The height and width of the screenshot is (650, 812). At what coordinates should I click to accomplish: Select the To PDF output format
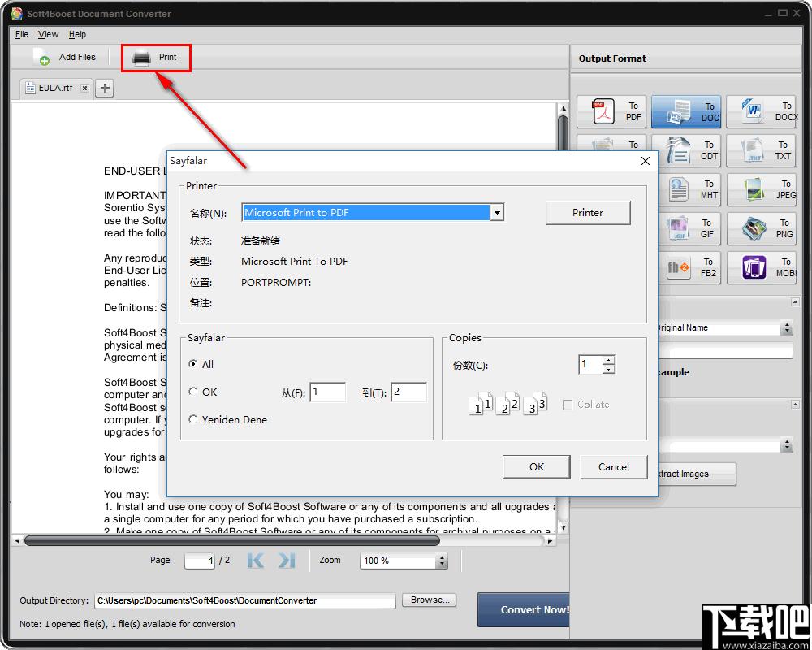[611, 111]
